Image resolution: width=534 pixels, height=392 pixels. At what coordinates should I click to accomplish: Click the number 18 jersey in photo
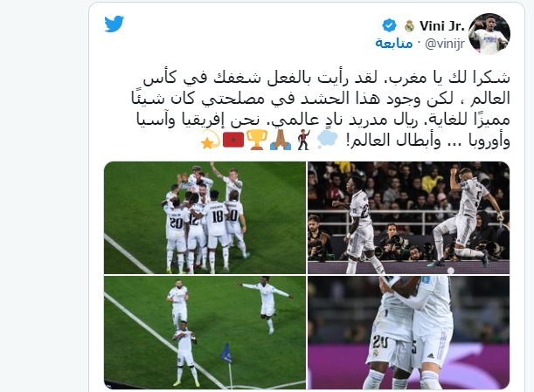pos(216,217)
